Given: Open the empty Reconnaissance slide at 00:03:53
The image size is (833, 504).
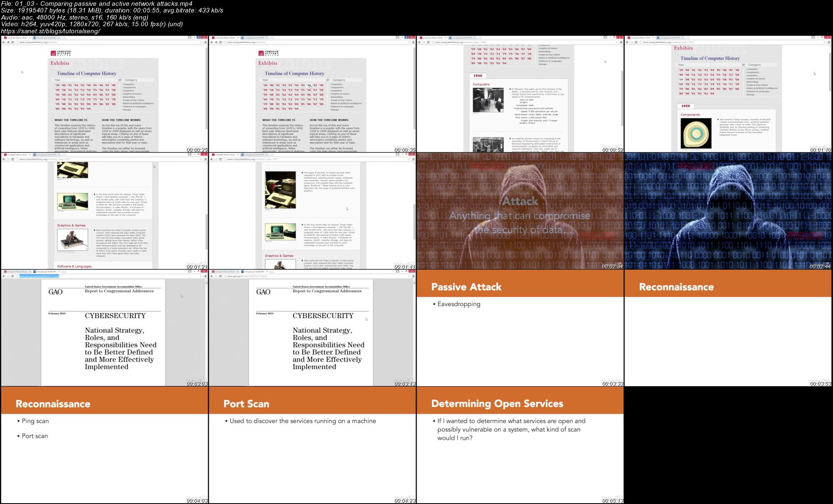Looking at the screenshot, I should click(728, 328).
